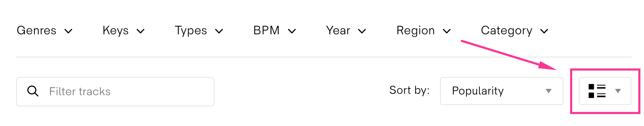Image resolution: width=644 pixels, height=126 pixels.
Task: Select the BPM filter label
Action: tap(266, 30)
